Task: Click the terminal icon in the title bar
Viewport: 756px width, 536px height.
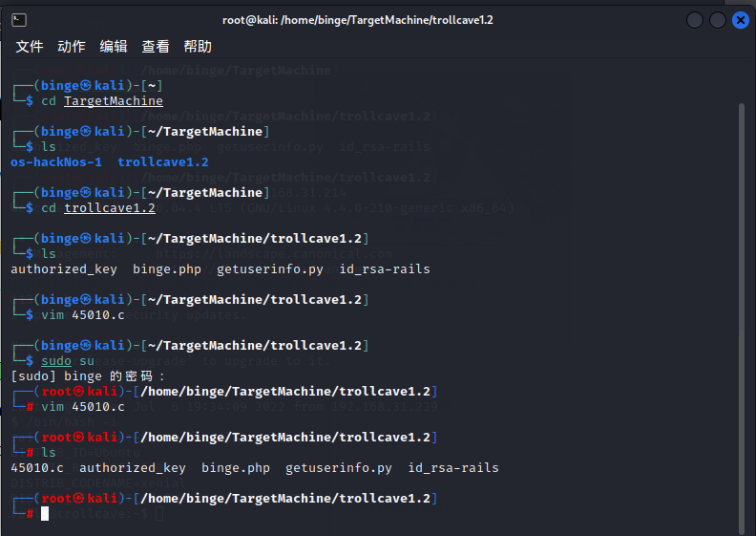Action: 19,20
